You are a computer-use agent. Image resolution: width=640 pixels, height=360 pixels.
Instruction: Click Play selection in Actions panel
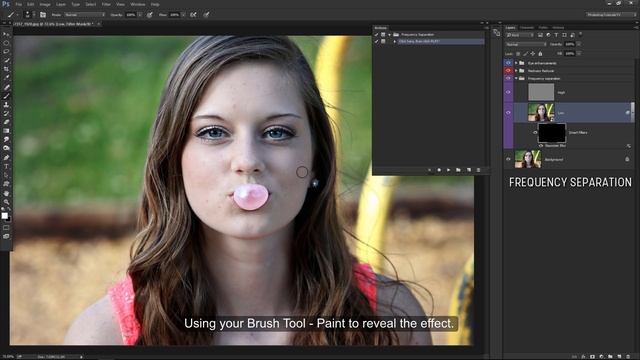coord(448,170)
